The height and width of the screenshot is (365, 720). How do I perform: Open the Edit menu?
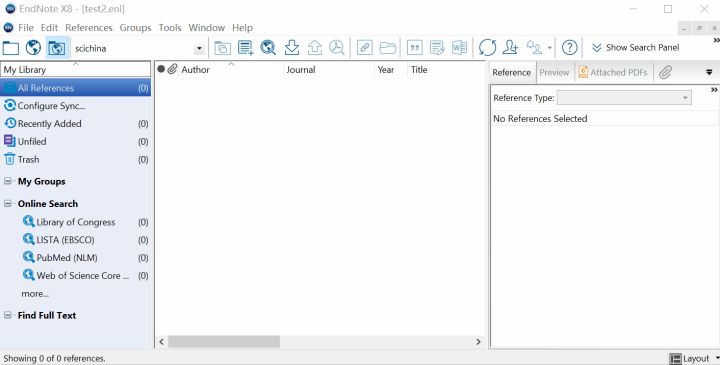pos(49,28)
